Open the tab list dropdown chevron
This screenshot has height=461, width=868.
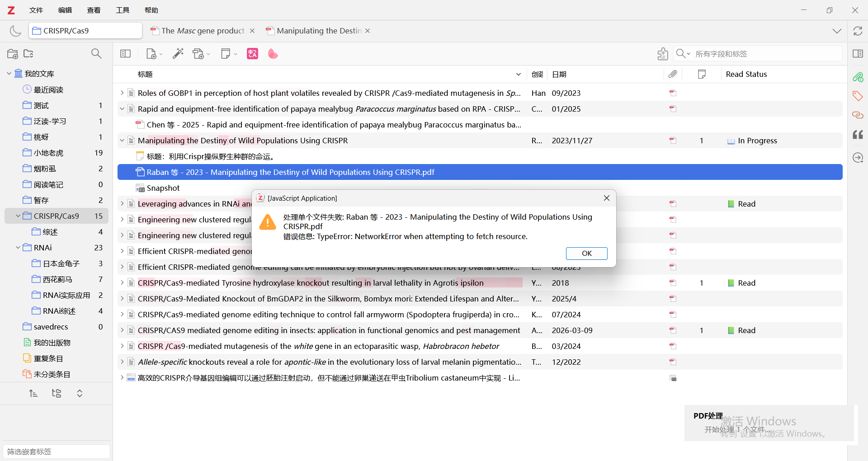tap(837, 31)
